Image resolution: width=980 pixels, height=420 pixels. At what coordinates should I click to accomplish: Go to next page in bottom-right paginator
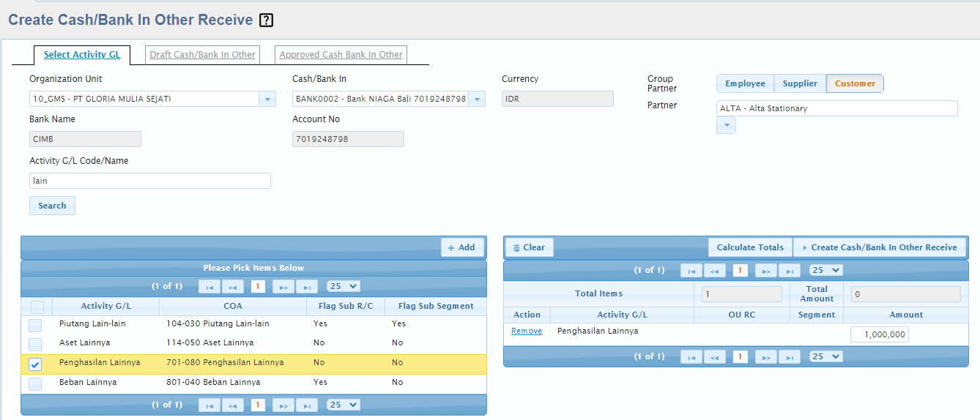pos(765,356)
